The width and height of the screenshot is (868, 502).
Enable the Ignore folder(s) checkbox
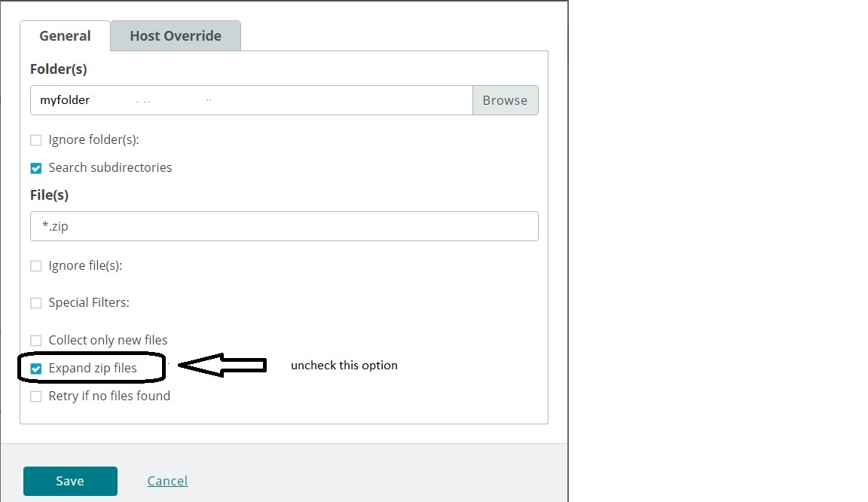35,139
